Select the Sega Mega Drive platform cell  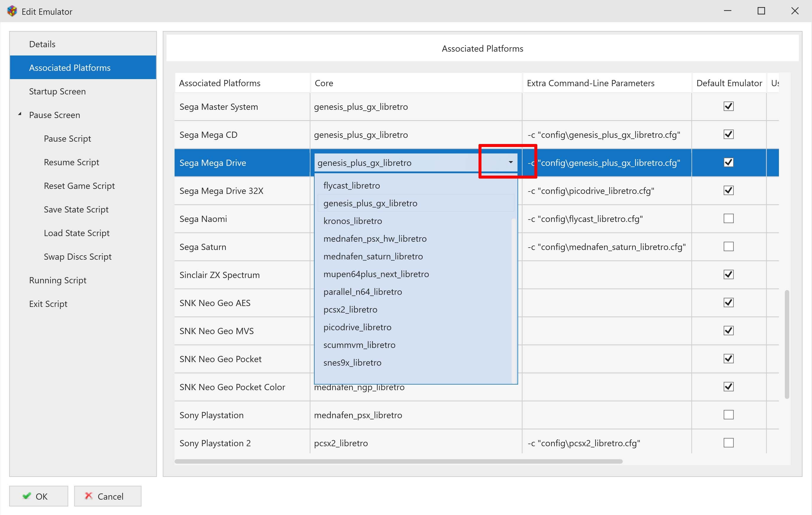click(x=242, y=163)
